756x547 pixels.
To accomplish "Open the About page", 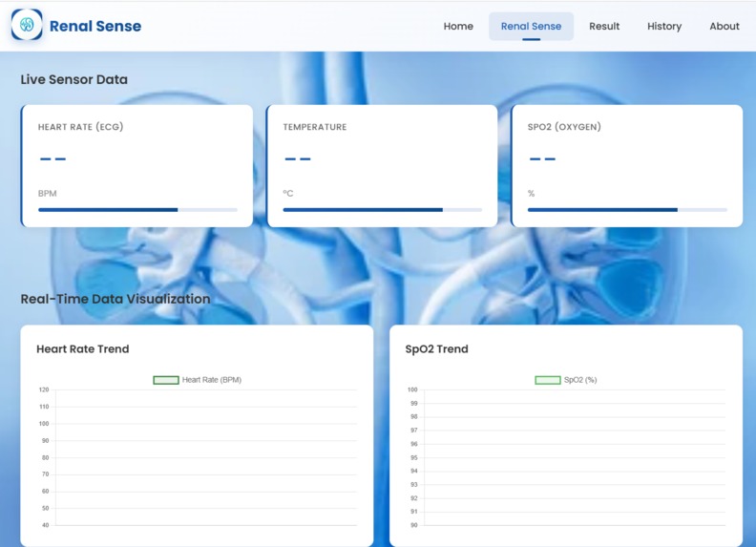I will (x=724, y=26).
